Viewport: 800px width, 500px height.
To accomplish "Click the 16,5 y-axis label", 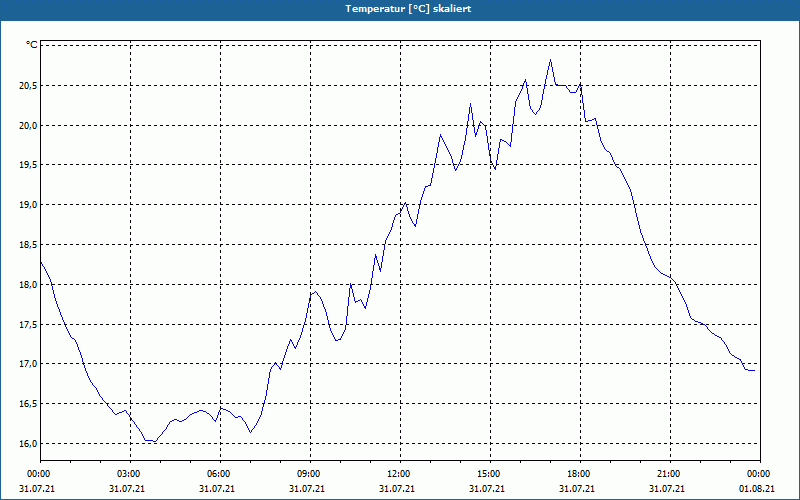I will pyautogui.click(x=28, y=404).
